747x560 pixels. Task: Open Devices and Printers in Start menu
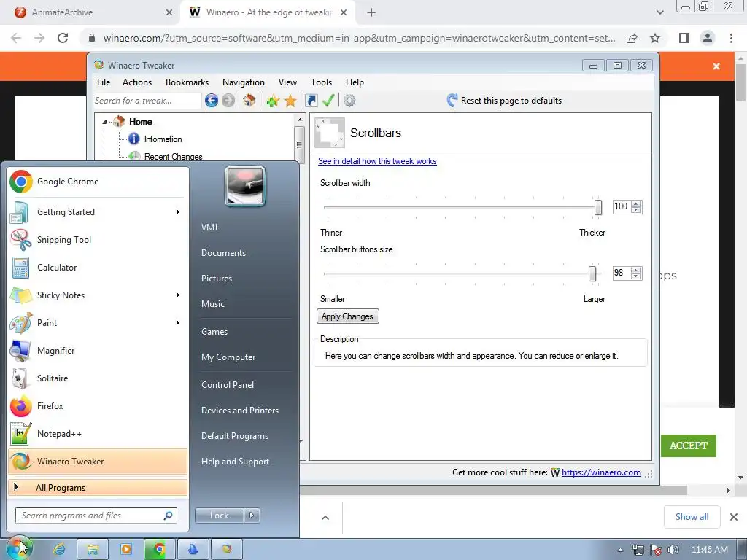239,411
